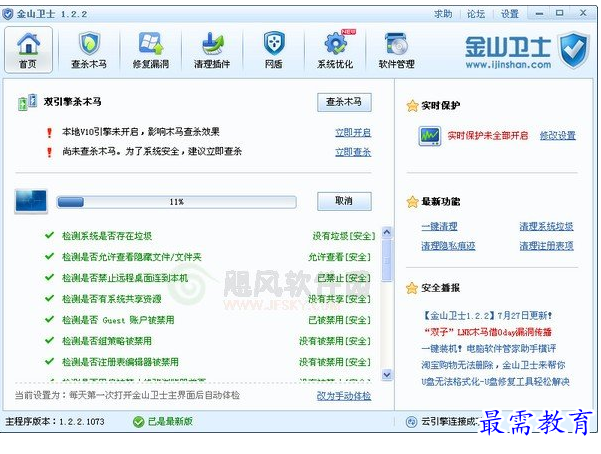Click the dual-engine 双引擎杀木马 icon
601x454 pixels.
28,102
